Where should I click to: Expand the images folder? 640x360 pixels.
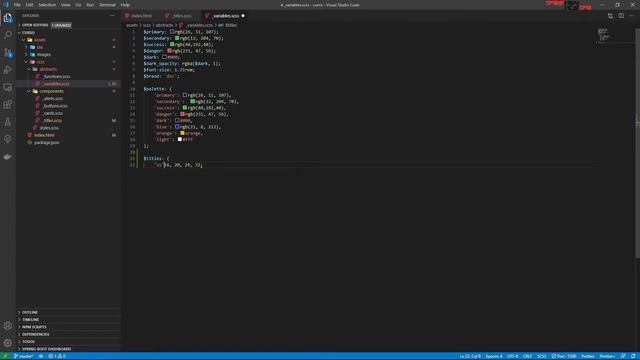click(44, 55)
